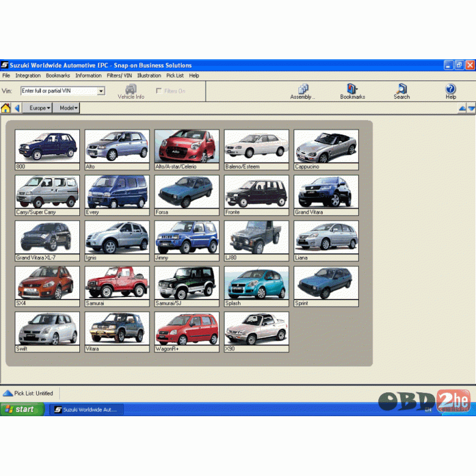Open the Model dropdown

tap(66, 108)
